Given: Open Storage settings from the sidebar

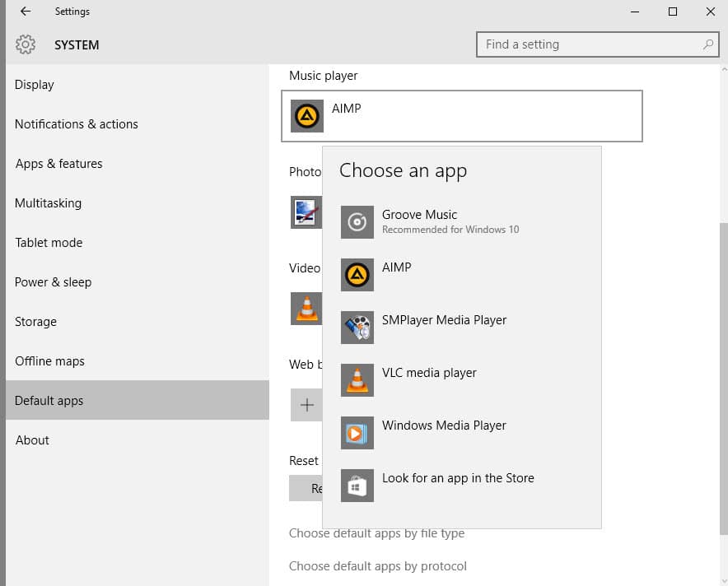Looking at the screenshot, I should point(35,321).
